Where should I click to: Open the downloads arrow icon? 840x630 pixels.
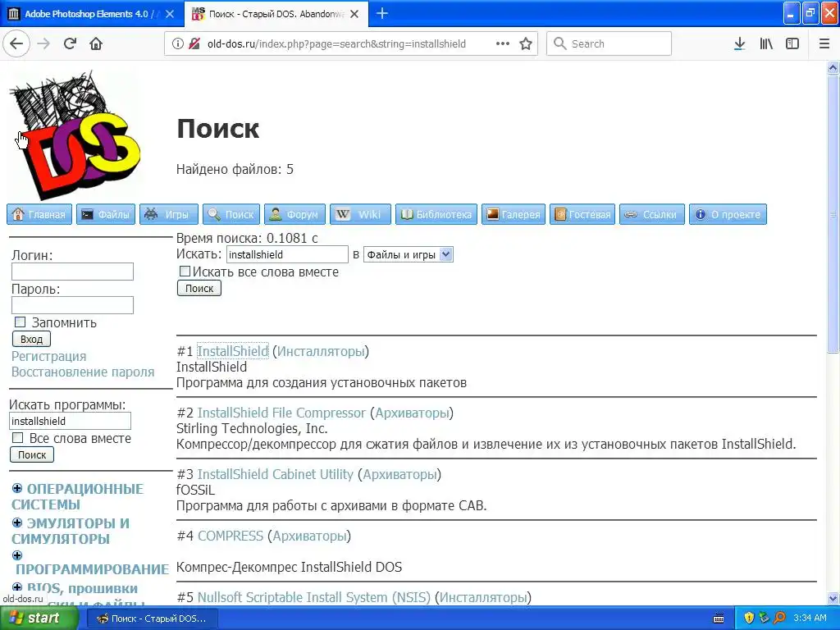point(739,43)
